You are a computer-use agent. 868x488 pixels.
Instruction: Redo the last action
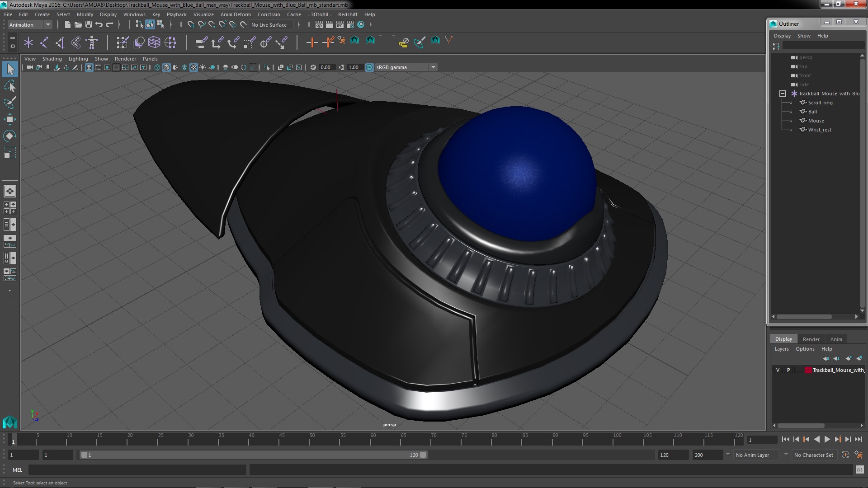tap(109, 25)
